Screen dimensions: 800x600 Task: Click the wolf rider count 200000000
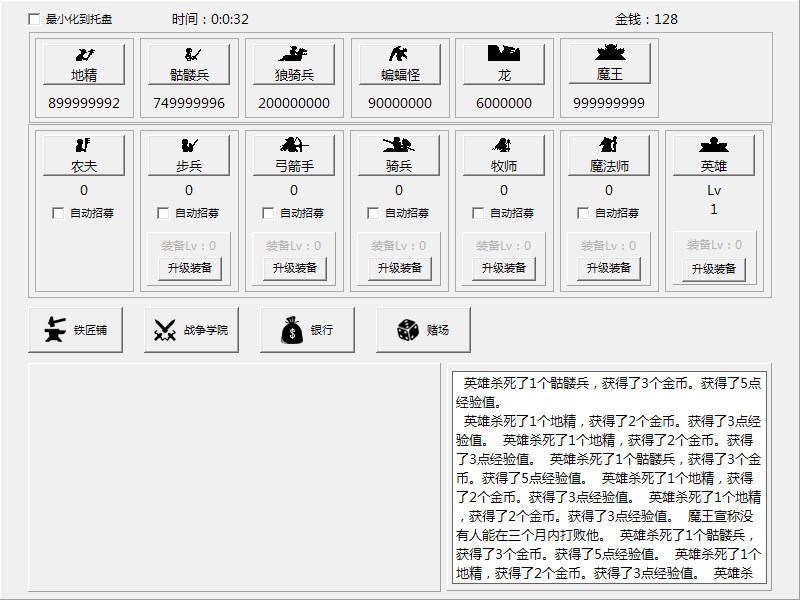click(294, 103)
